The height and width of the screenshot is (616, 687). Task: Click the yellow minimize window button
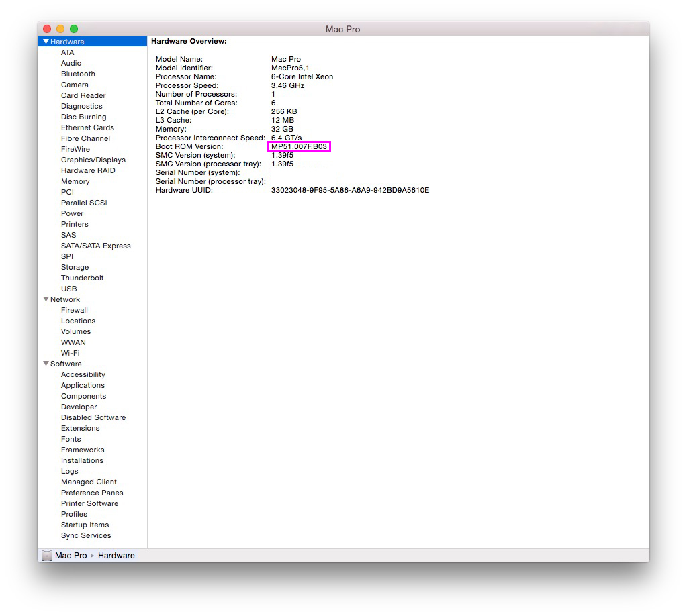[60, 29]
